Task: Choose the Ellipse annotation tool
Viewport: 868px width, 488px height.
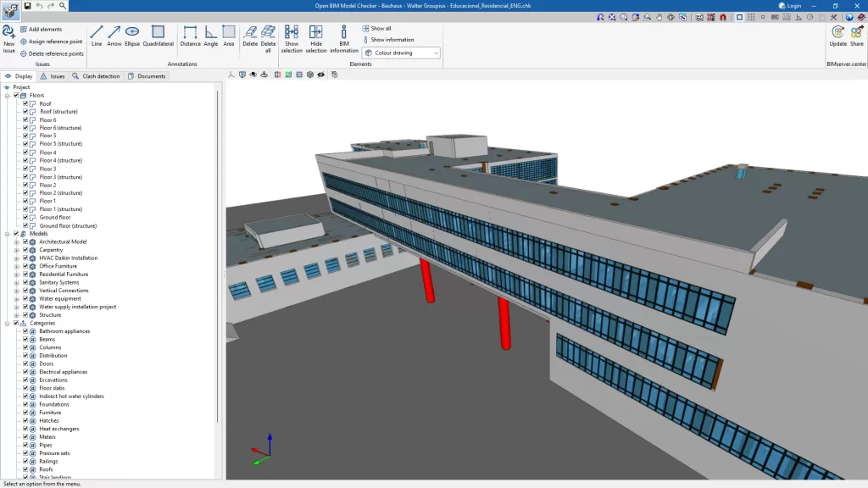Action: [132, 36]
